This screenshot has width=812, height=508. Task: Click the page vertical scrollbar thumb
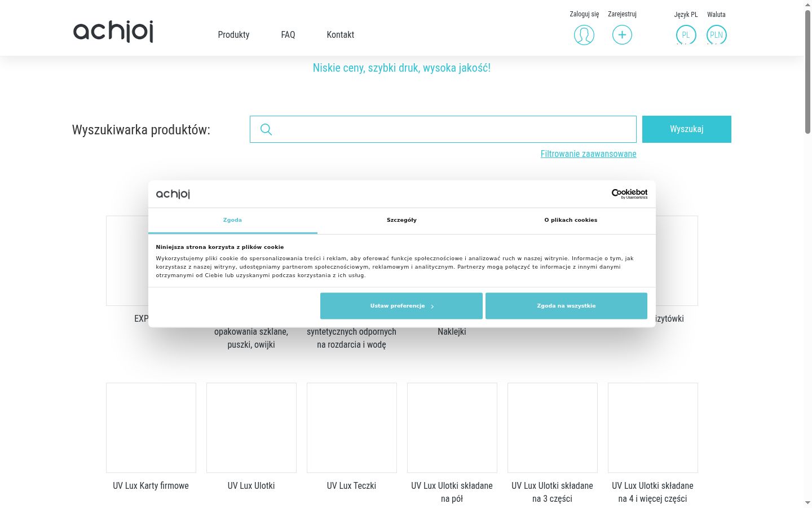tap(807, 72)
